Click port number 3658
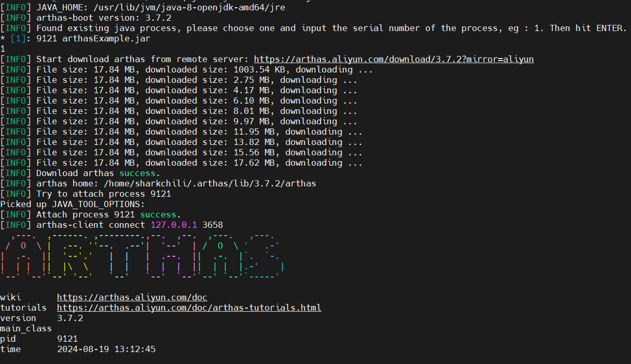631x364 pixels. click(x=213, y=225)
